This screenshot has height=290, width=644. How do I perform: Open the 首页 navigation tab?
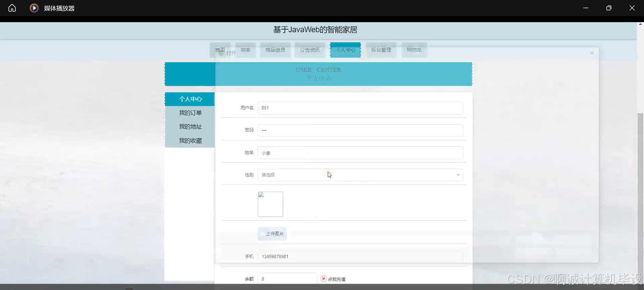point(220,50)
